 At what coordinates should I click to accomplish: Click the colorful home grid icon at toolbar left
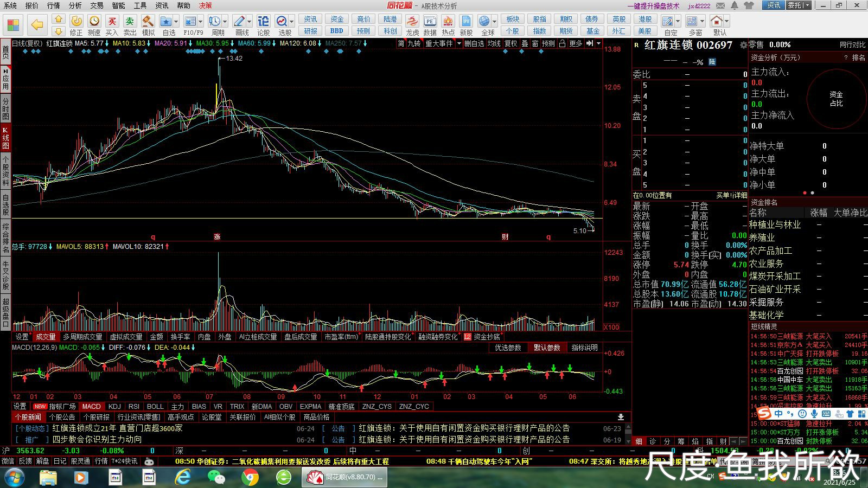[13, 25]
